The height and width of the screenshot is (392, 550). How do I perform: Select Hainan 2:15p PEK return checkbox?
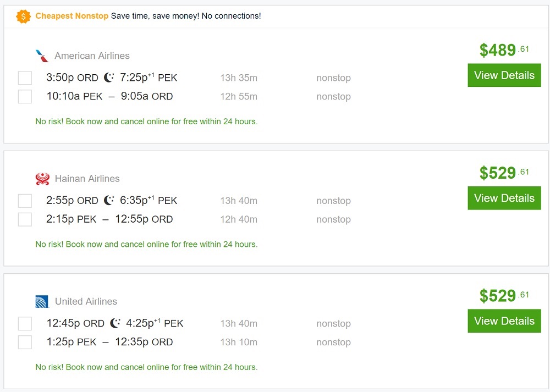[x=25, y=219]
